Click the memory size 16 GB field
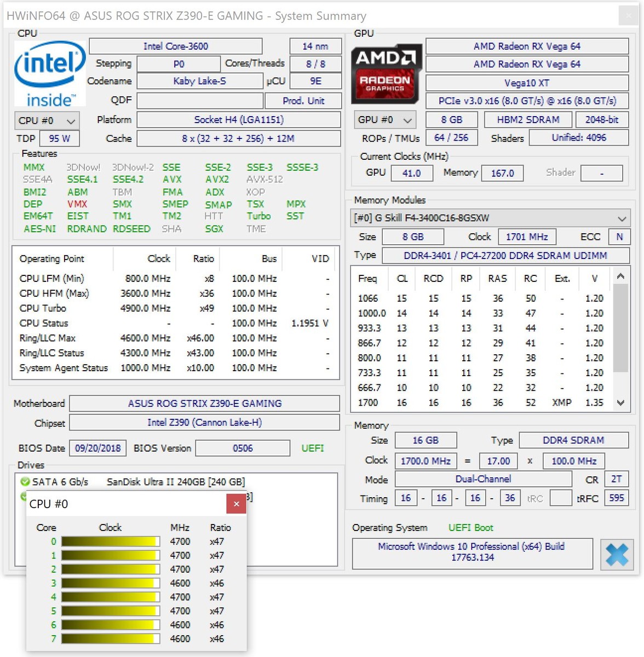This screenshot has height=657, width=644. pyautogui.click(x=426, y=440)
